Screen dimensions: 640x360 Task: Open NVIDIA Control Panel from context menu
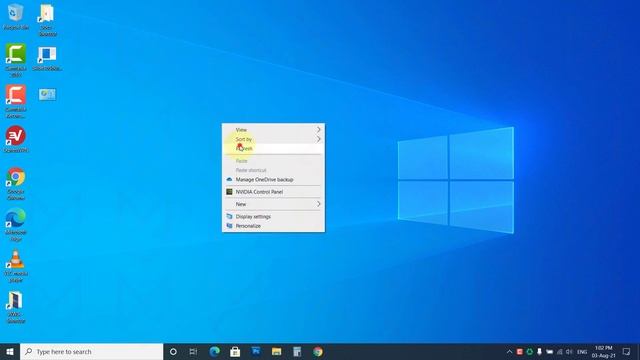click(x=273, y=192)
